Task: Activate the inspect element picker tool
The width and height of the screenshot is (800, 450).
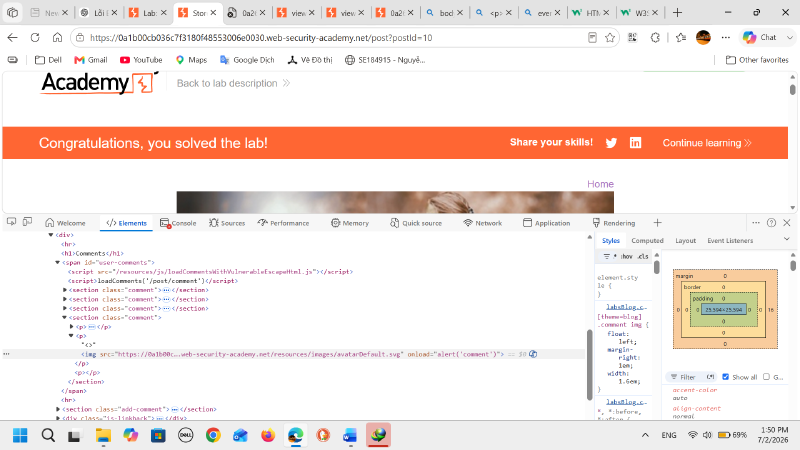Action: pyautogui.click(x=11, y=222)
